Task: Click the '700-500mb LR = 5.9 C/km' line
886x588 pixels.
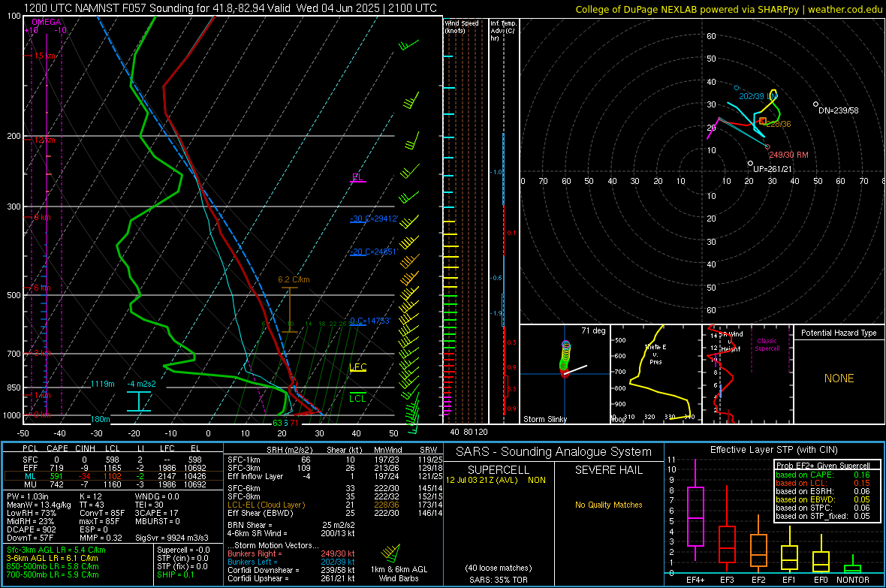Action: [x=53, y=575]
